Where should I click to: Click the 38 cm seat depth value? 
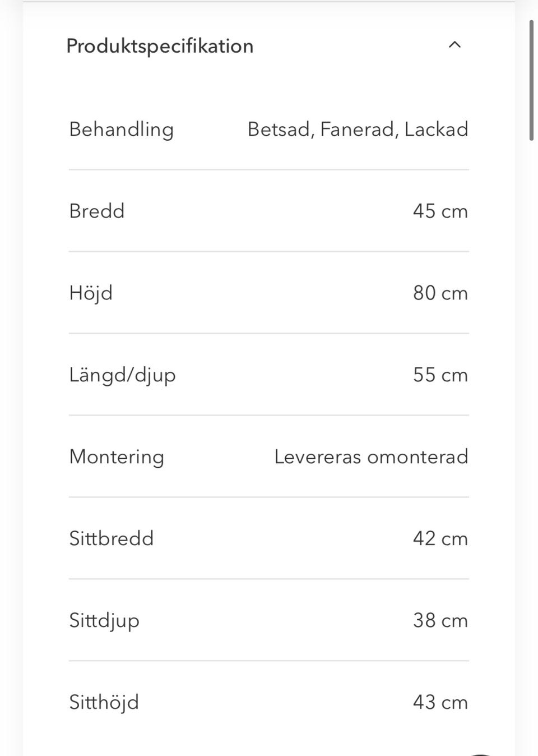point(440,621)
